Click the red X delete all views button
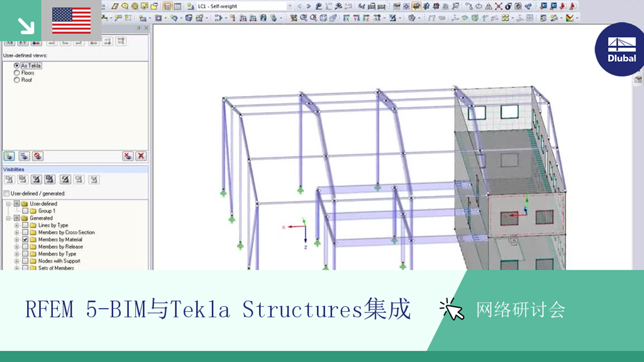The image size is (644, 362). [141, 156]
